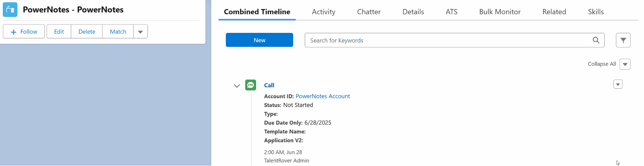Screen dimensions: 644x166
Task: Open the Details tab
Action: point(413,12)
